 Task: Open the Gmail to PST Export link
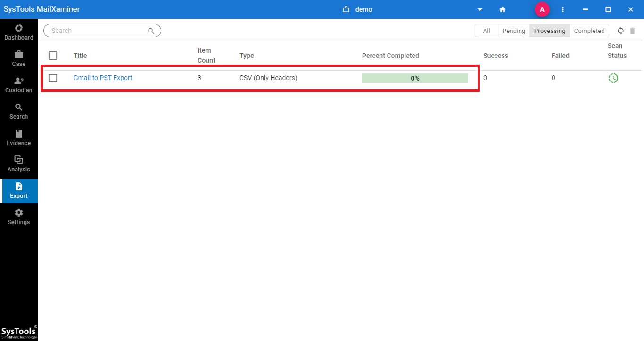pyautogui.click(x=103, y=78)
